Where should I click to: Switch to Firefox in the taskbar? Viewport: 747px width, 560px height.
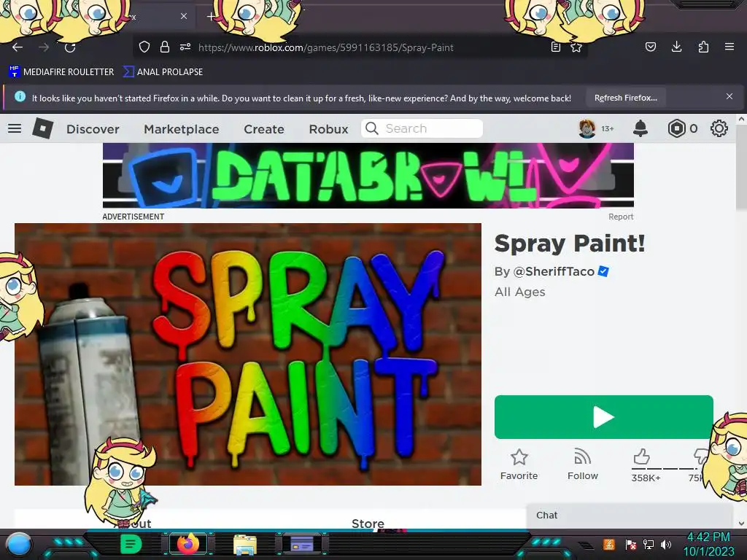[187, 544]
